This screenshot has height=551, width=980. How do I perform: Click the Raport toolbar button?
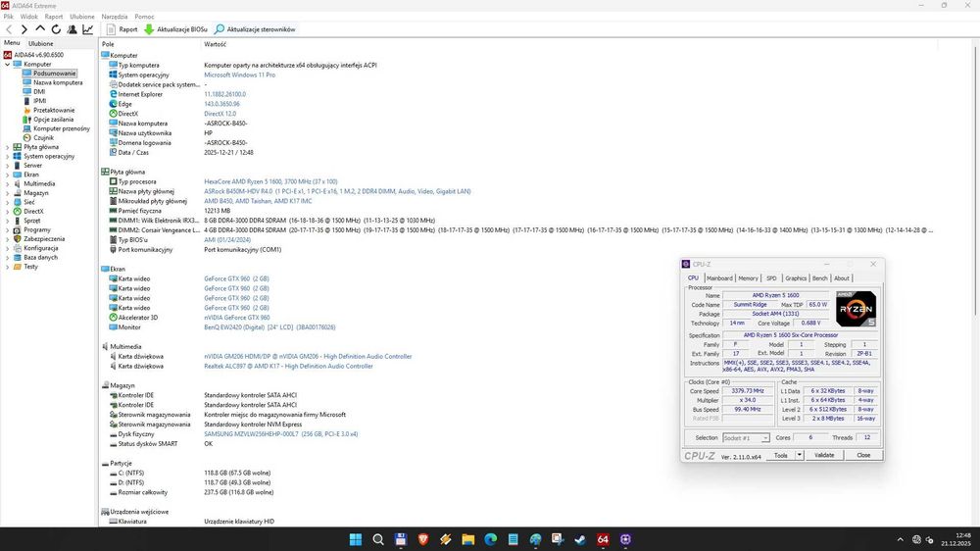coord(122,29)
